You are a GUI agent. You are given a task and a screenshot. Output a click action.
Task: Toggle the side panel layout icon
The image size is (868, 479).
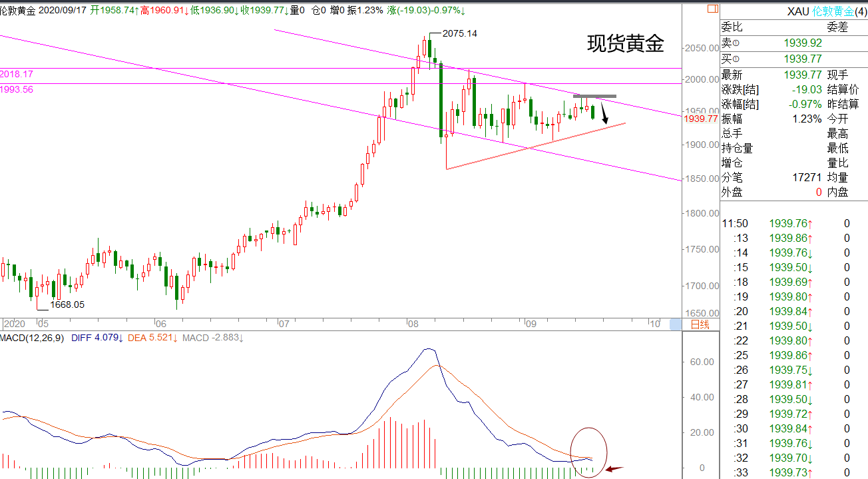(x=712, y=9)
